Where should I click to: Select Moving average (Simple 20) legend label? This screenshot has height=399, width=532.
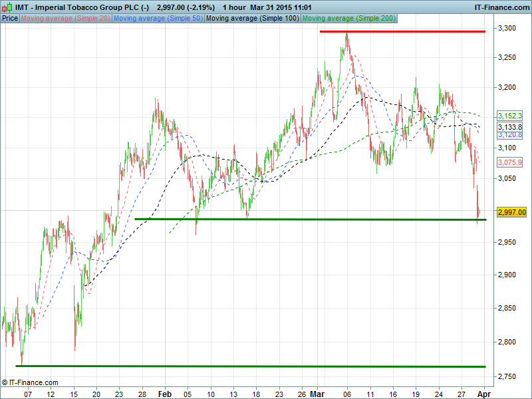(x=66, y=18)
